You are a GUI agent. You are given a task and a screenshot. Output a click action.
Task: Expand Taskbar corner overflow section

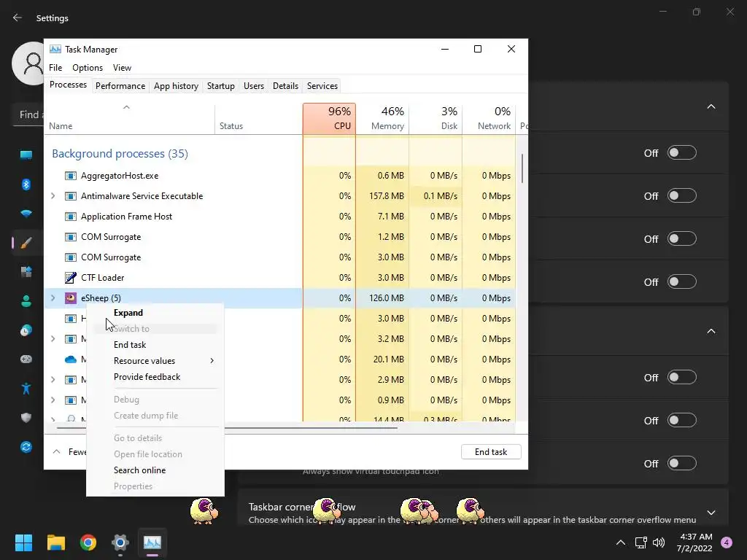coord(711,513)
